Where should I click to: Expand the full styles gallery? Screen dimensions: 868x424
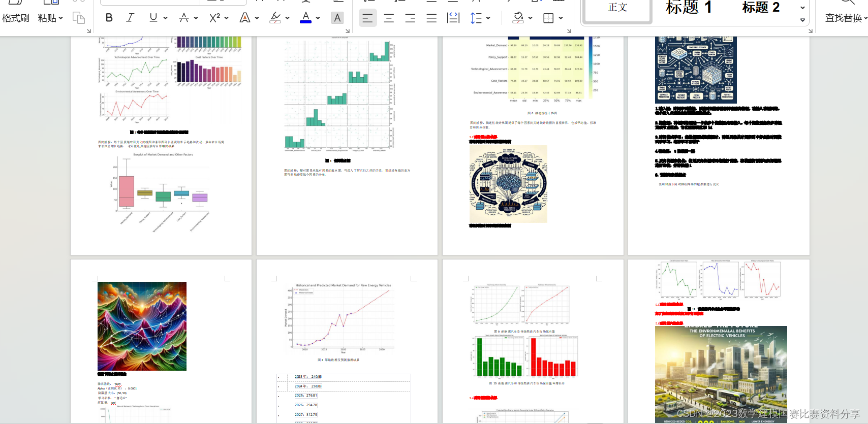coord(802,20)
